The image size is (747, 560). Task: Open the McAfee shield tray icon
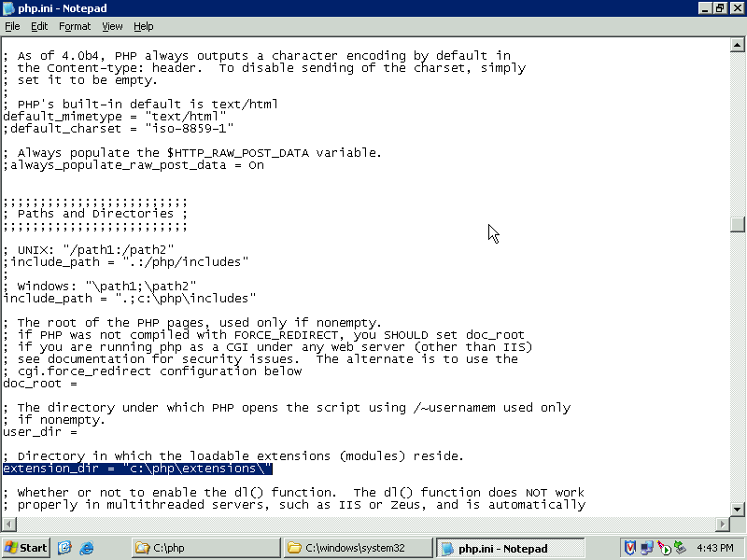[630, 548]
